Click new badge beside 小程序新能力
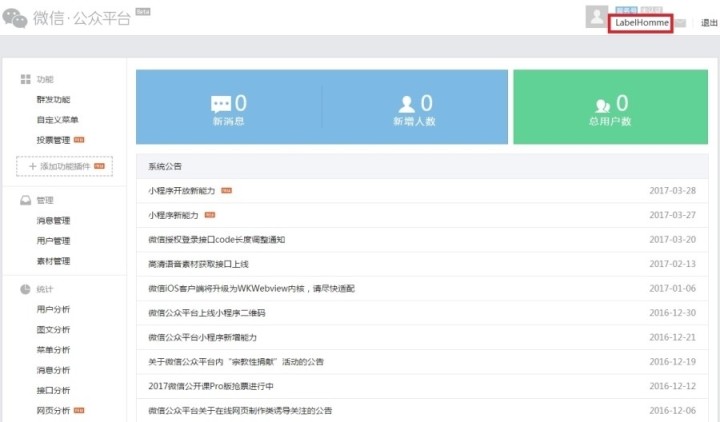Viewport: 720px width, 422px height. point(210,214)
